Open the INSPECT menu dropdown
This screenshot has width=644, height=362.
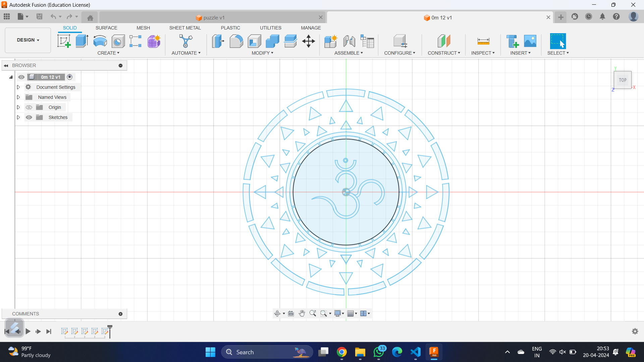pyautogui.click(x=483, y=53)
